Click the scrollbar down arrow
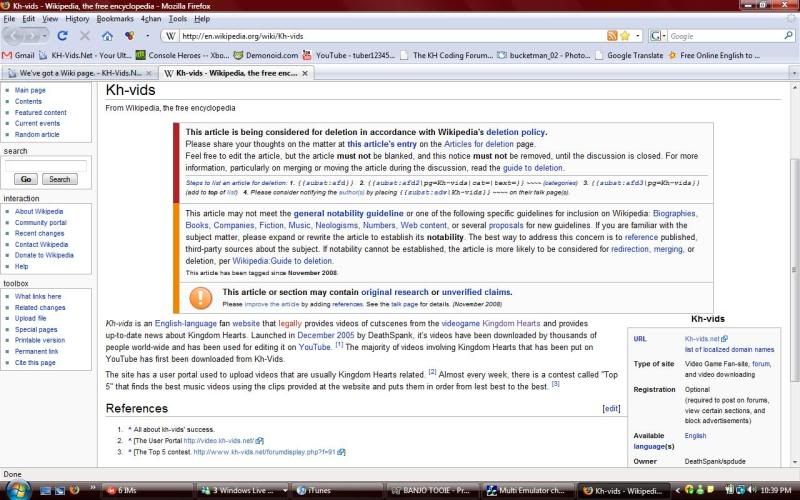800x500 pixels. pyautogui.click(x=794, y=462)
